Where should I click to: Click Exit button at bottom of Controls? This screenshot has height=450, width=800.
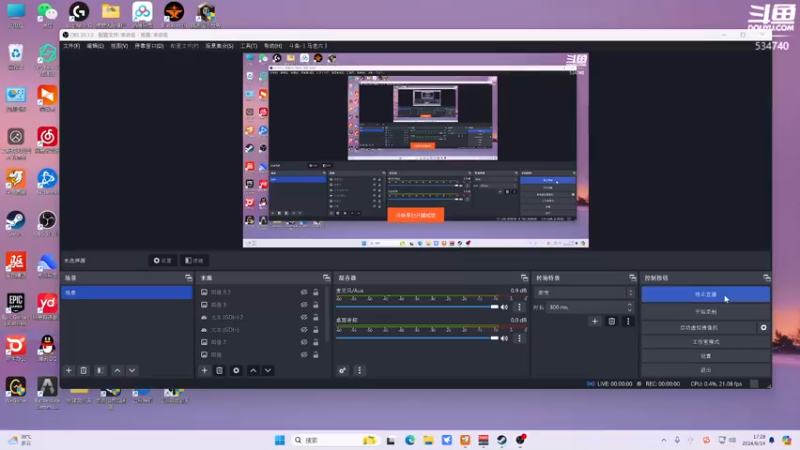coord(706,370)
